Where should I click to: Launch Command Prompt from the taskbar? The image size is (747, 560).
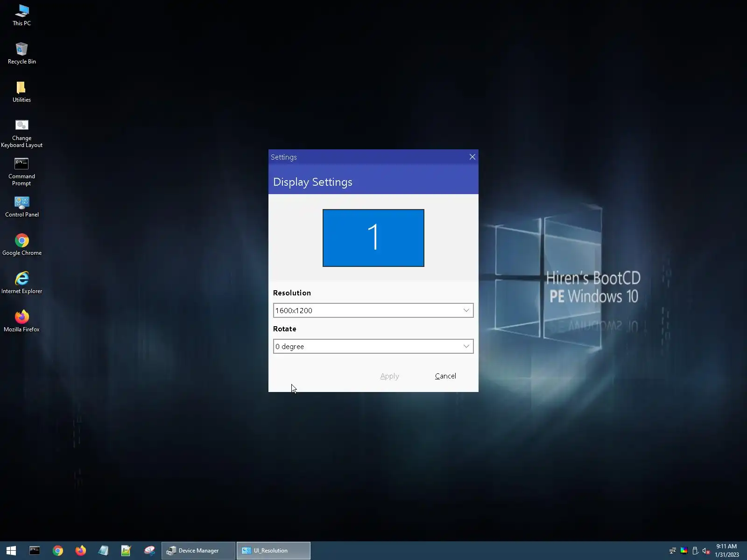(x=35, y=551)
